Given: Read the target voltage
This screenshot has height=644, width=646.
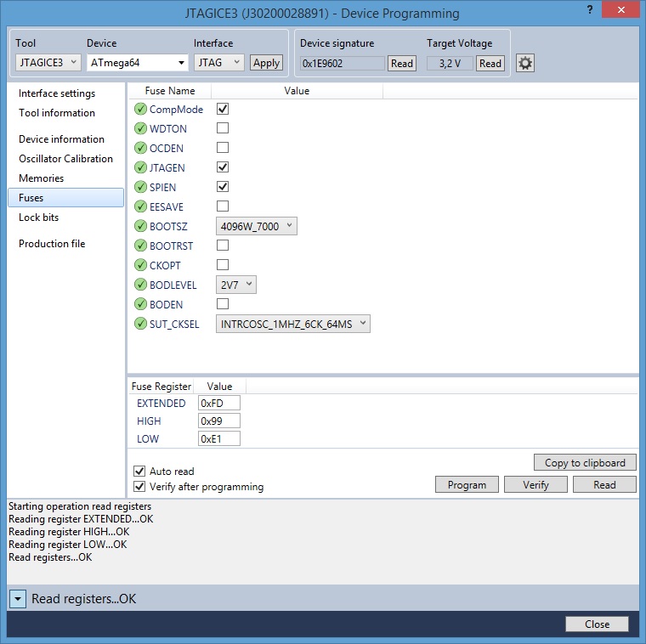Looking at the screenshot, I should [490, 64].
